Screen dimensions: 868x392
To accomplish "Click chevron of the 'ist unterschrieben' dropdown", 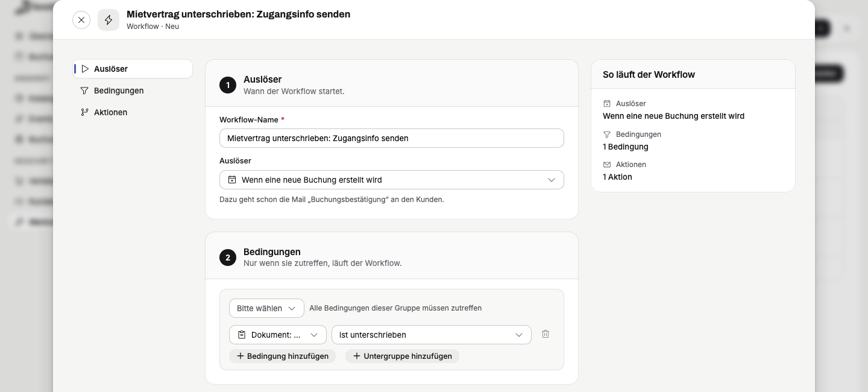I will point(519,335).
